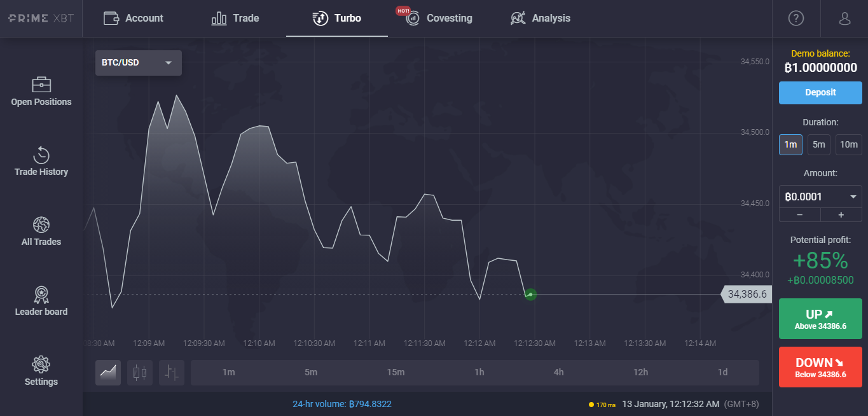Select 10m trade duration
Screen dimensions: 868x416
pyautogui.click(x=848, y=144)
